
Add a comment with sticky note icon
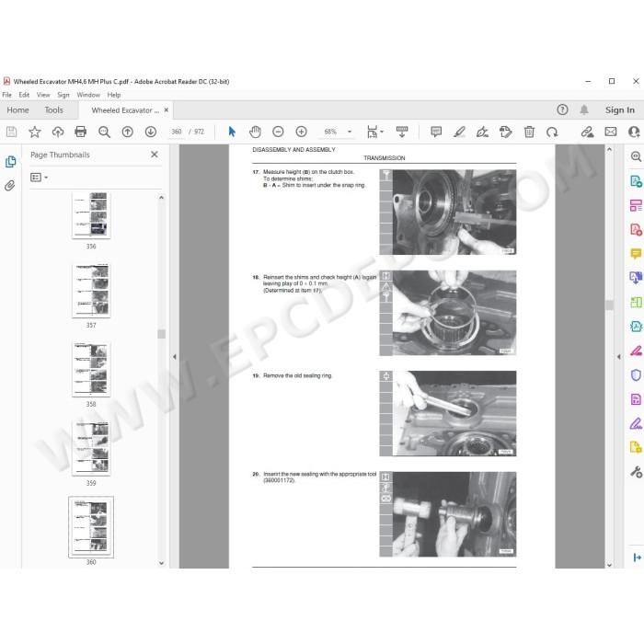coord(436,132)
